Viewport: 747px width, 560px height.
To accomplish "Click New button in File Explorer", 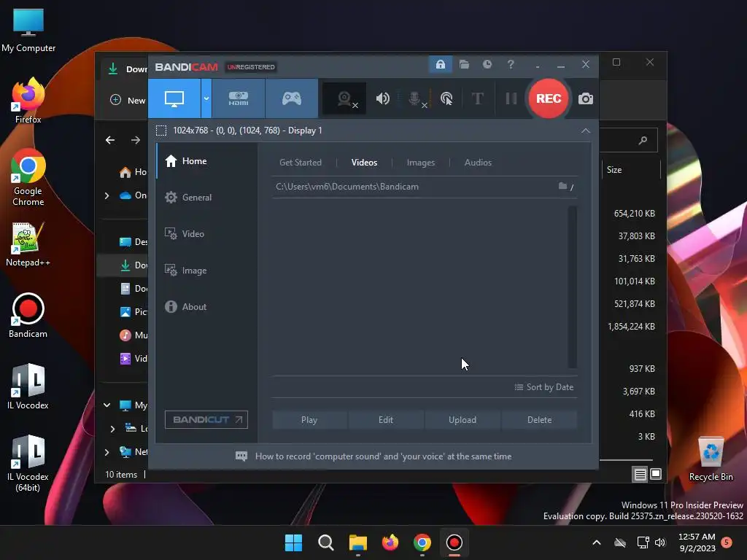I will coord(128,100).
